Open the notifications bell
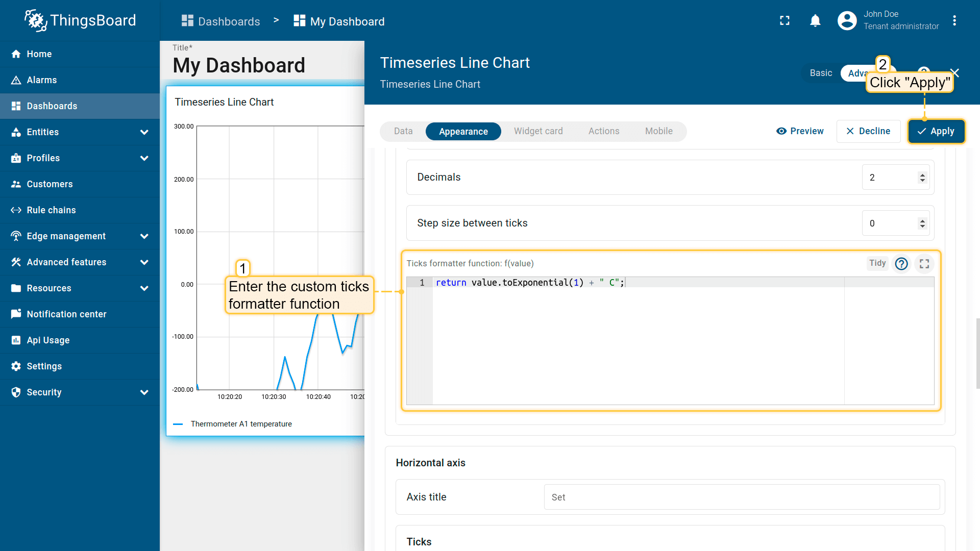Image resolution: width=980 pixels, height=551 pixels. [815, 21]
